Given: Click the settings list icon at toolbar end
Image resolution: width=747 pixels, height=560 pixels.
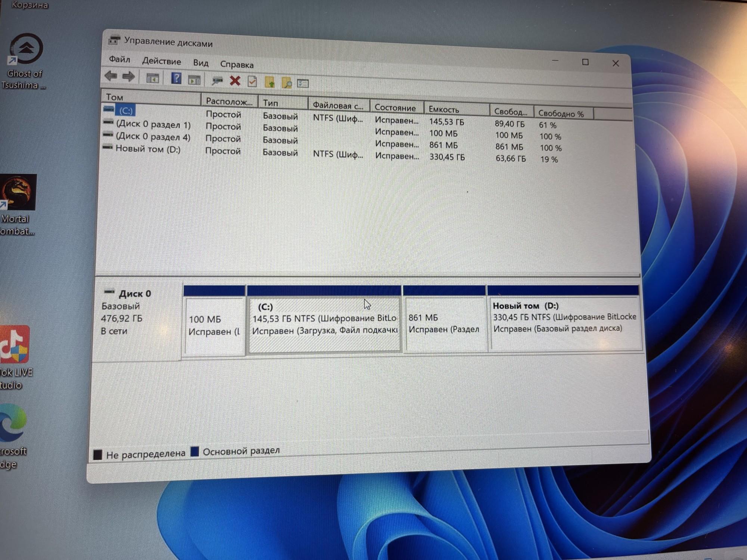Looking at the screenshot, I should pyautogui.click(x=303, y=84).
